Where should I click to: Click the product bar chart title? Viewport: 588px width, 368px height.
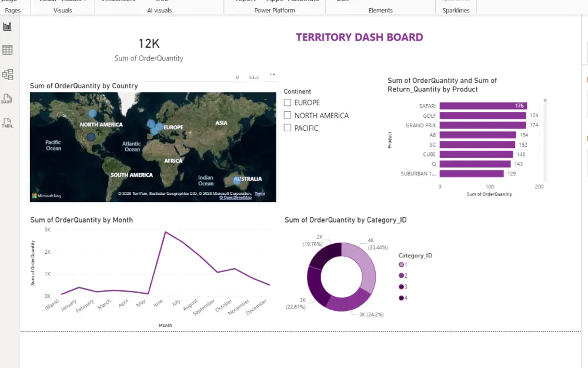pyautogui.click(x=442, y=85)
